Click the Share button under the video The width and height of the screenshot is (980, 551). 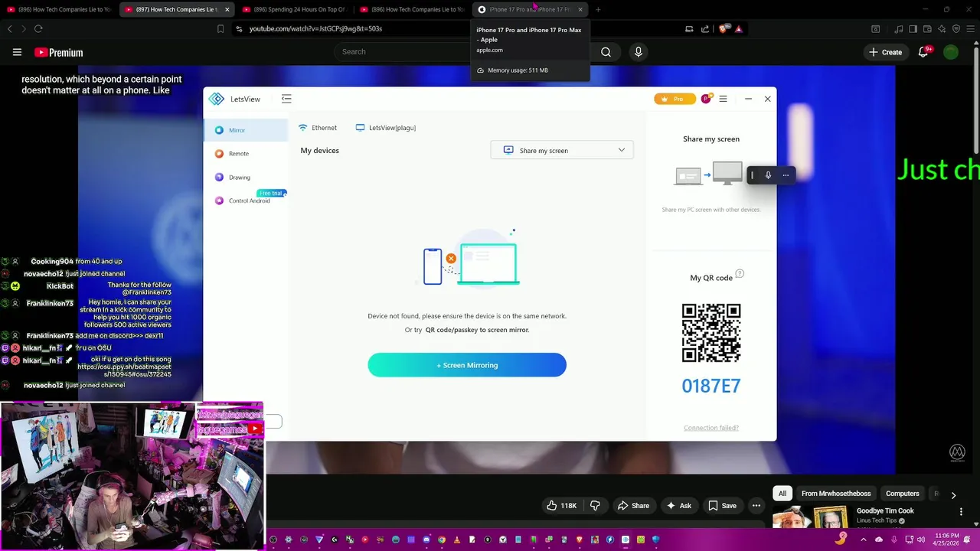[633, 505]
